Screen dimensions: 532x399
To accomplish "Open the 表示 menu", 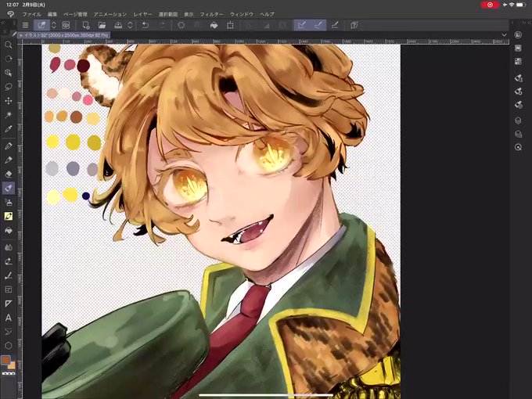I will 189,14.
